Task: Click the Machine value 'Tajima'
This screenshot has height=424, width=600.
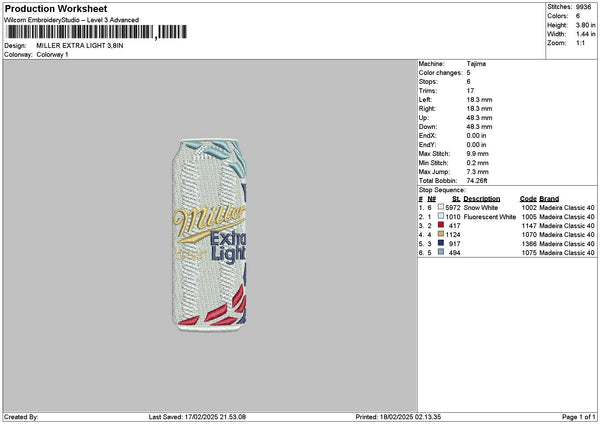Action: click(476, 64)
